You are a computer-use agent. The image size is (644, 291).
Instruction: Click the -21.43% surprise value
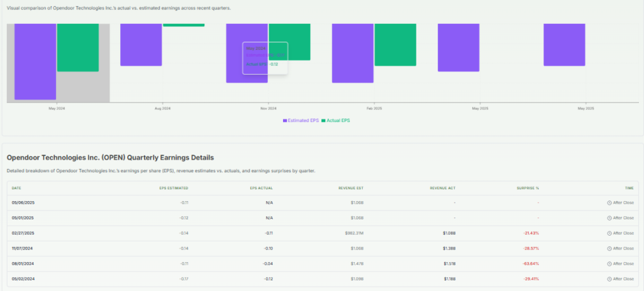point(531,233)
